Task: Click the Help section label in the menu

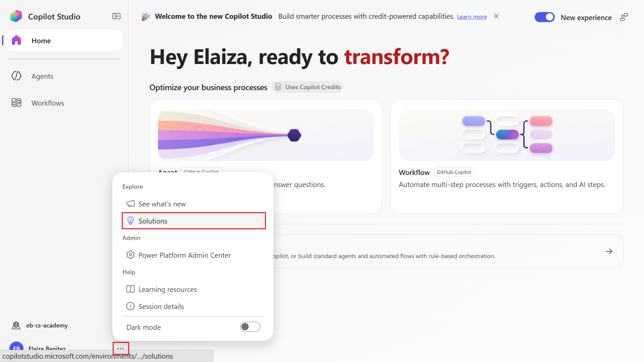Action: point(129,272)
